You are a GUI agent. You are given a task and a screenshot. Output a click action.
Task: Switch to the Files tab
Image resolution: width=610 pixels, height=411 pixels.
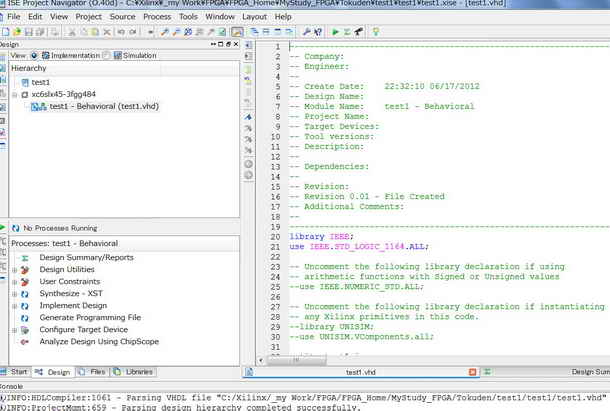pos(93,372)
